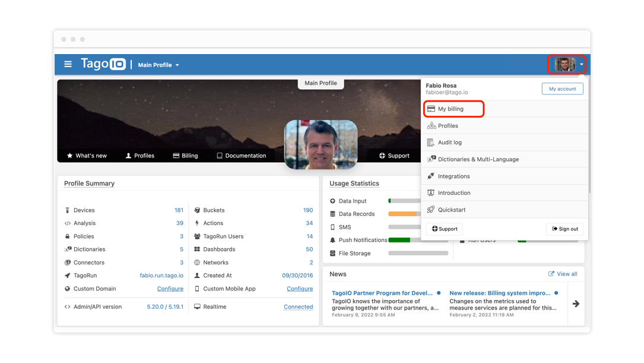Select Introduction in the account menu
The height and width of the screenshot is (363, 644).
(505, 193)
